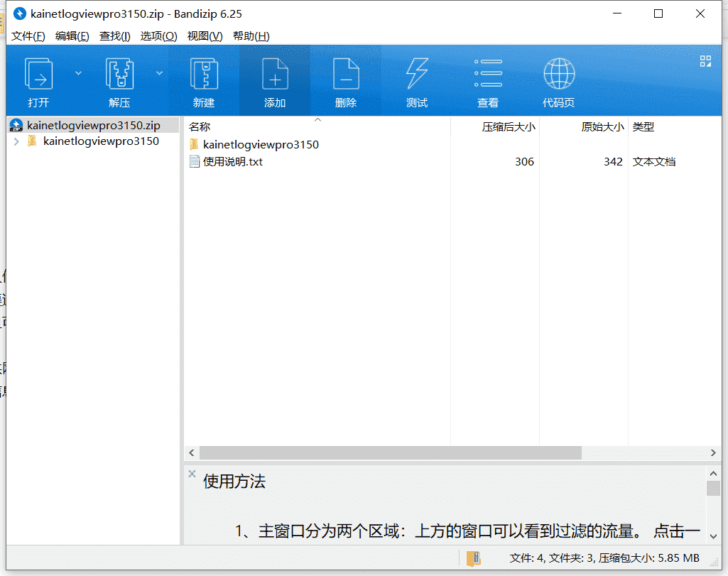Select kainetlogviewpro3150.zip root in tree
This screenshot has height=576, width=728.
(x=93, y=125)
